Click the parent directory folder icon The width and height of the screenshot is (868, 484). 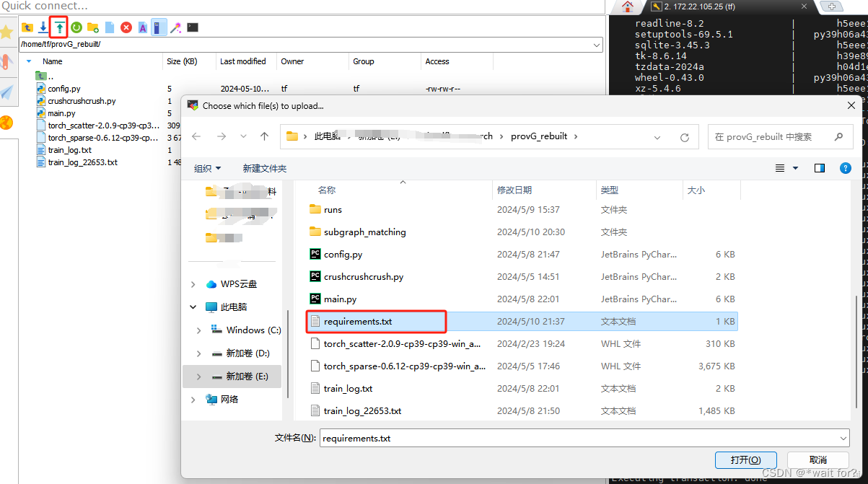(27, 27)
